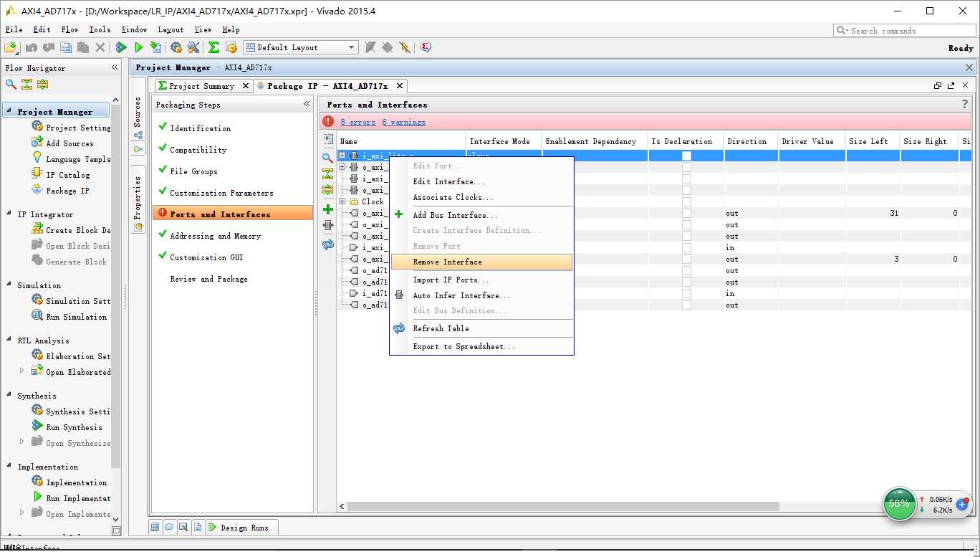Viewport: 980px width, 557px height.
Task: Close the Package IP tab with its X
Action: [400, 86]
